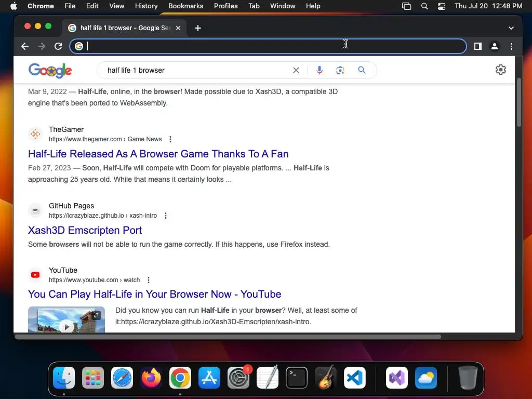
Task: Open System Settings from the Dock
Action: [x=238, y=378]
